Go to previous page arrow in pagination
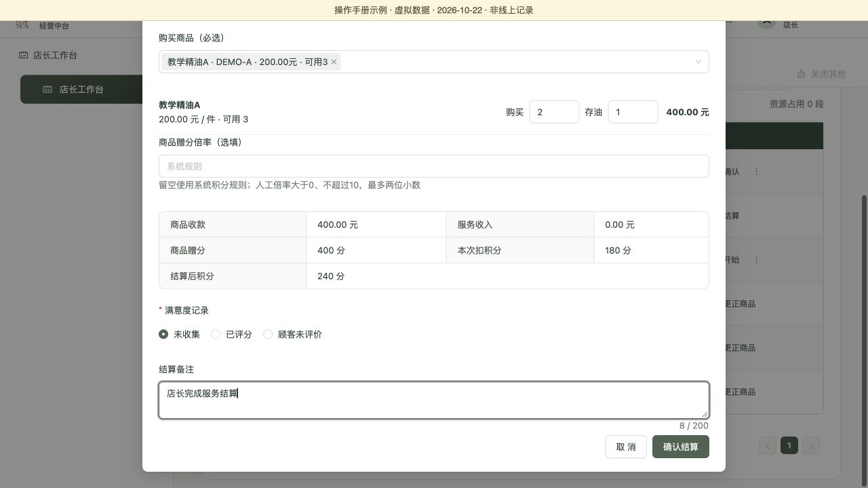Image resolution: width=868 pixels, height=488 pixels. [x=768, y=445]
